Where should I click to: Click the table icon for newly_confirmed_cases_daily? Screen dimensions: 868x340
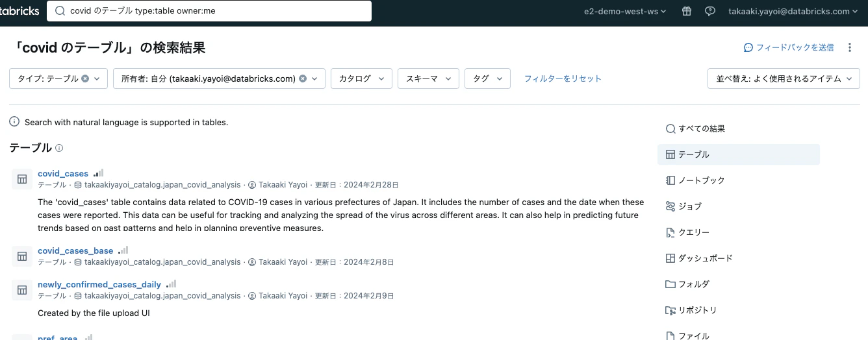(x=22, y=289)
